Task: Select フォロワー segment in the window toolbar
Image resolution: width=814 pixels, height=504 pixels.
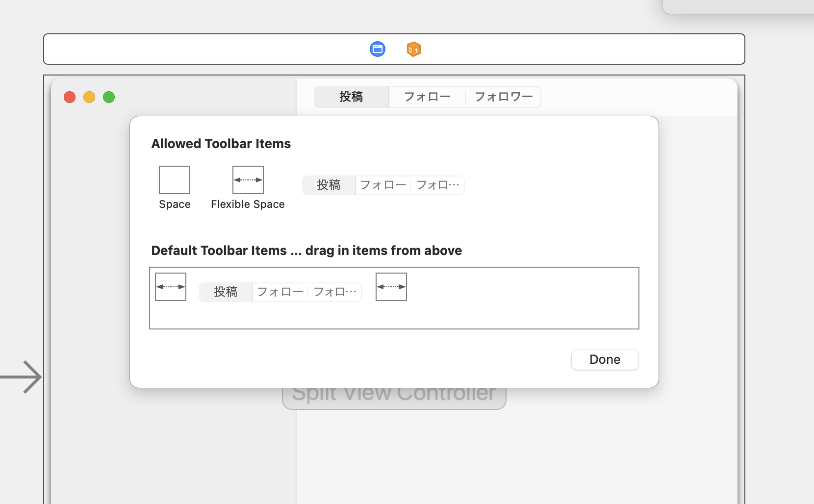Action: 504,97
